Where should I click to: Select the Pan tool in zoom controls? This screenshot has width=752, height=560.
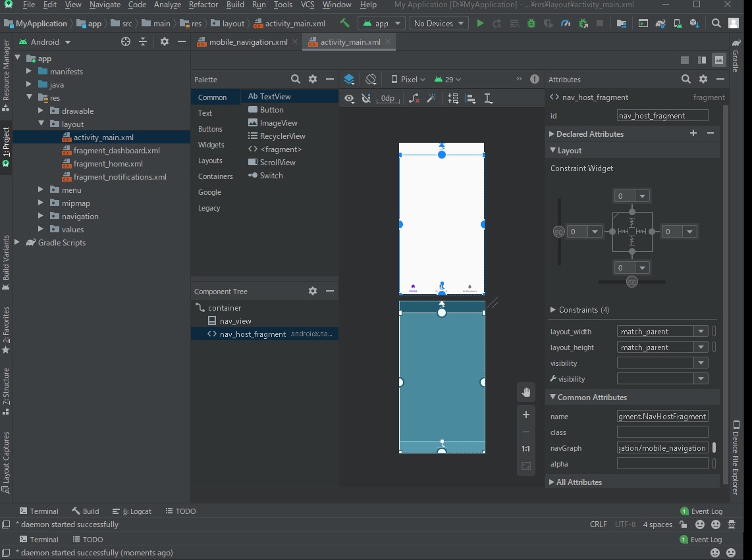click(526, 392)
